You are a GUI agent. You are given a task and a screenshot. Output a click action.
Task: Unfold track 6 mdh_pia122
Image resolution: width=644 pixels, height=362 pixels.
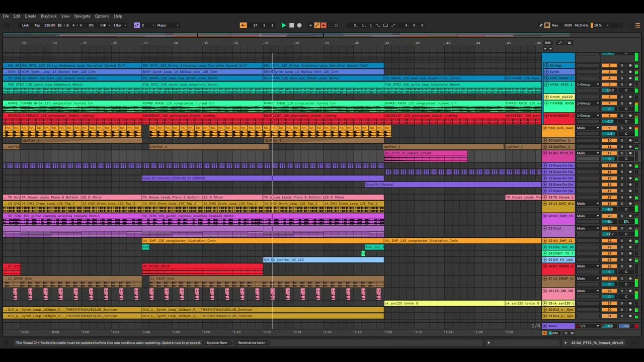[x=546, y=97]
